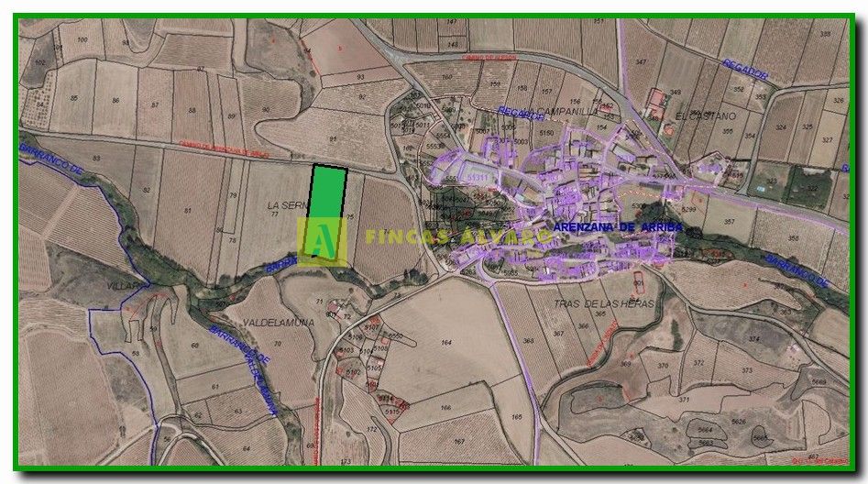Viewport: 868px width, 484px height.
Task: Click the Fincas Alvaro logo icon
Action: 321,242
